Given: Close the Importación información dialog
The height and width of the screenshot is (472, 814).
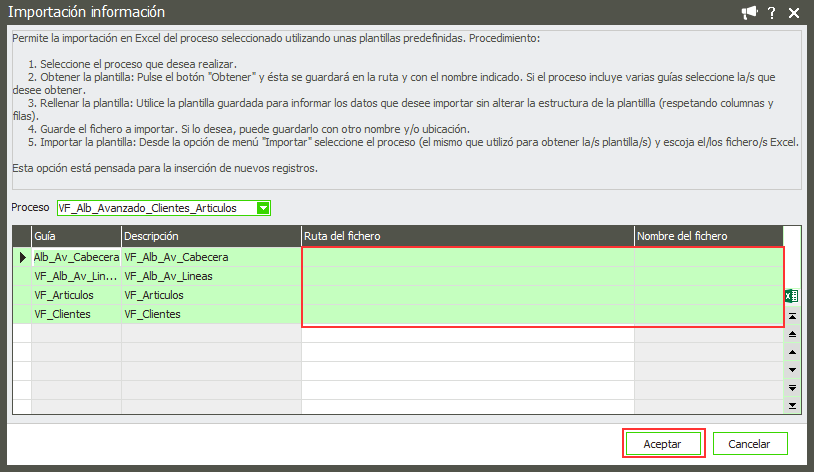Looking at the screenshot, I should pos(794,12).
